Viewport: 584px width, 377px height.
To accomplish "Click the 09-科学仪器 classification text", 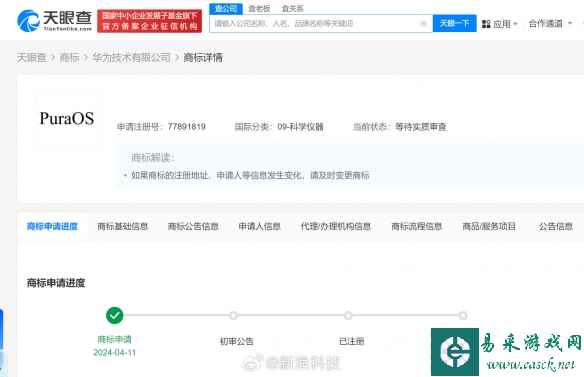I will [300, 127].
